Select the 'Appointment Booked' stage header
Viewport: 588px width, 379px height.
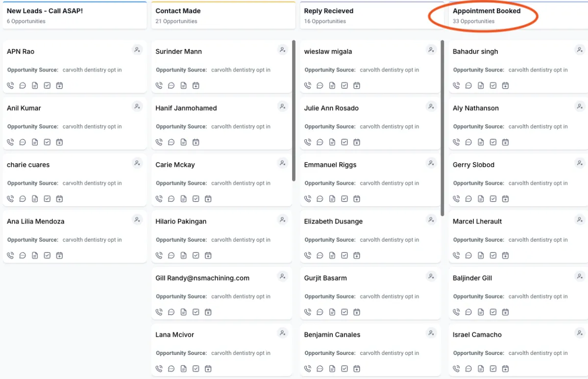(518, 16)
